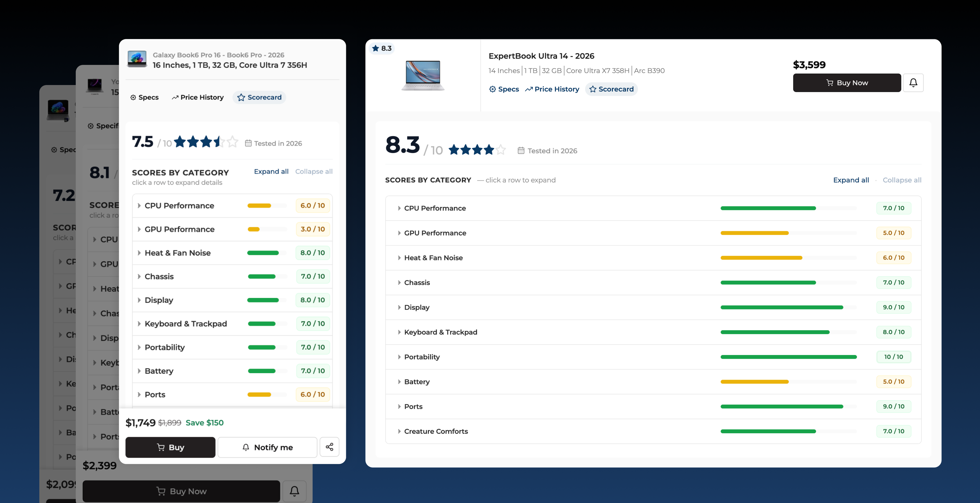Expand Portability row in Galaxy Book6 card

point(233,347)
